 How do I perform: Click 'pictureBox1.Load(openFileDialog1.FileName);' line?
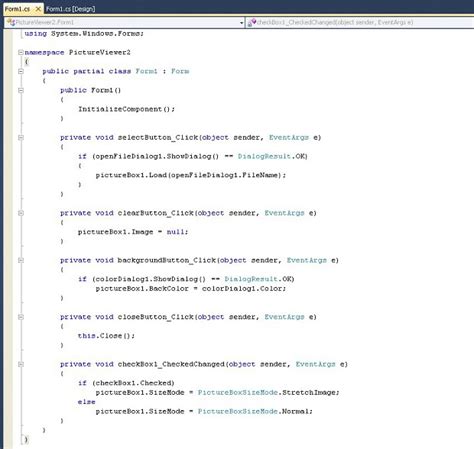click(x=191, y=175)
